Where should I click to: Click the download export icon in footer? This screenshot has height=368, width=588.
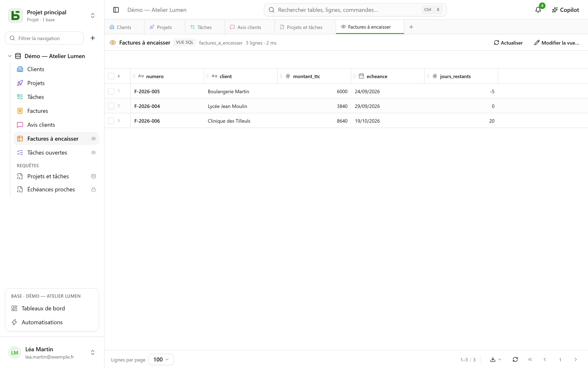point(493,359)
